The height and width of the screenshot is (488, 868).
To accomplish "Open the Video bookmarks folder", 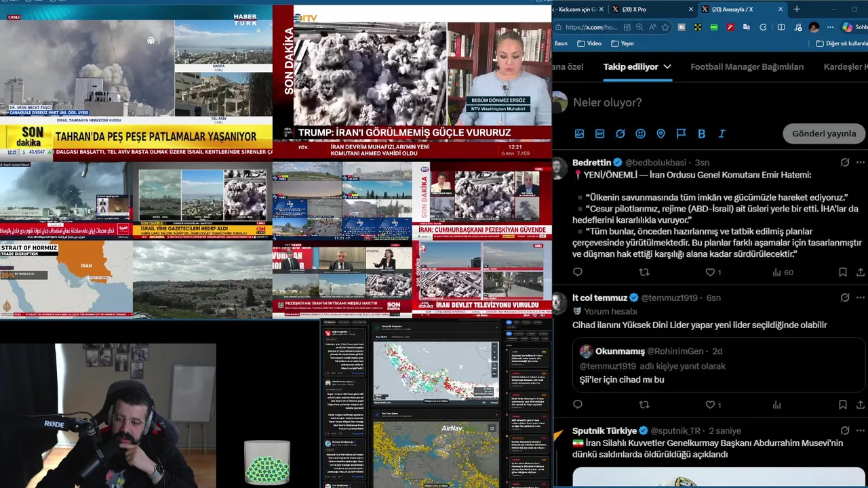I will [x=589, y=43].
